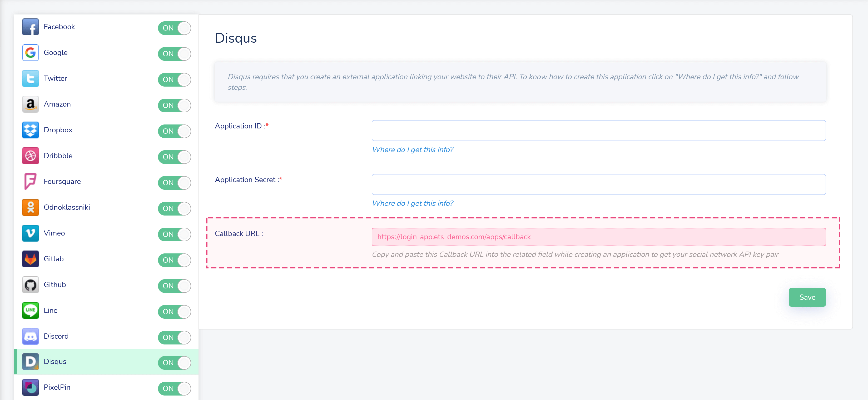Viewport: 868px width, 400px height.
Task: Click the Discord logo icon
Action: click(30, 336)
